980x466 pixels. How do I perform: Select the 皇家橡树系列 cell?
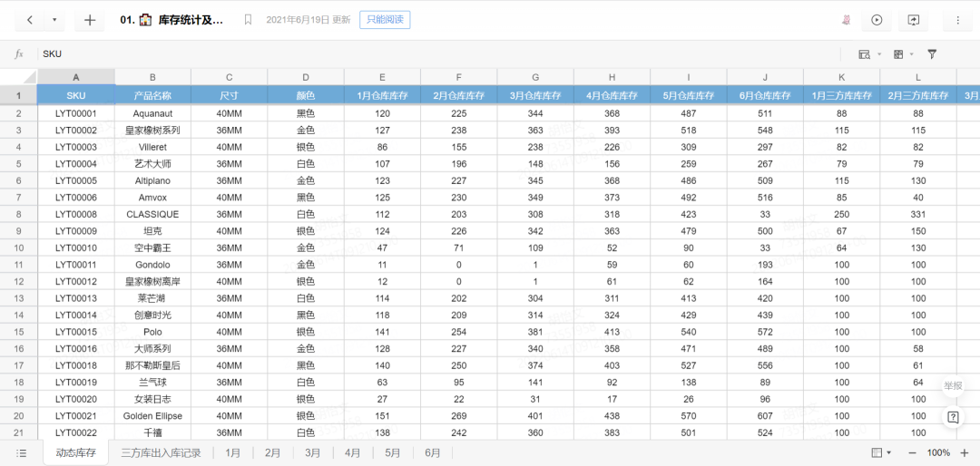click(152, 131)
